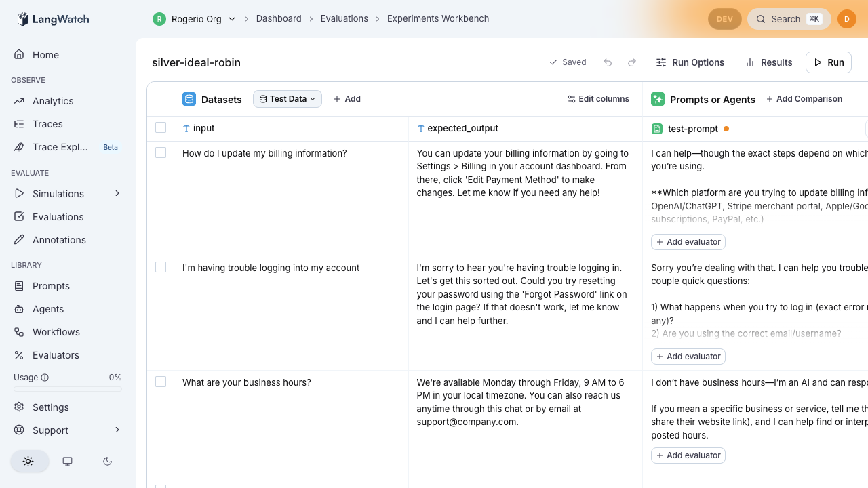Open the Test Data dataset dropdown

288,99
